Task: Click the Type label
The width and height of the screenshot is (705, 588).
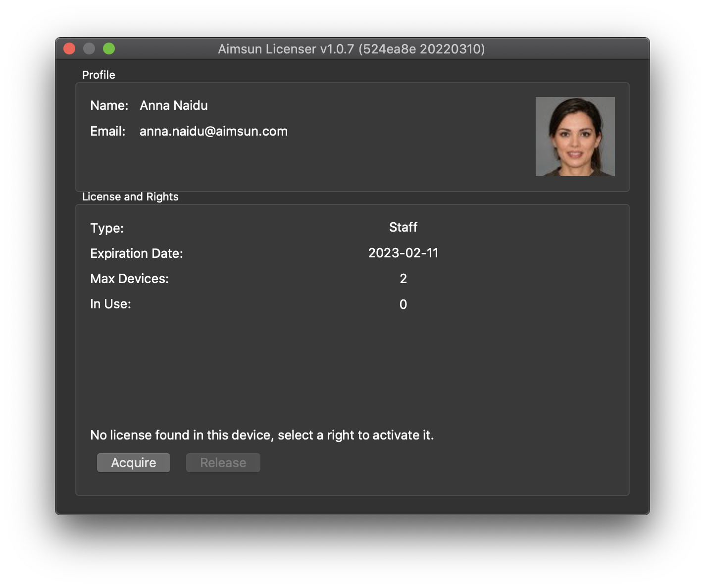Action: click(x=107, y=228)
